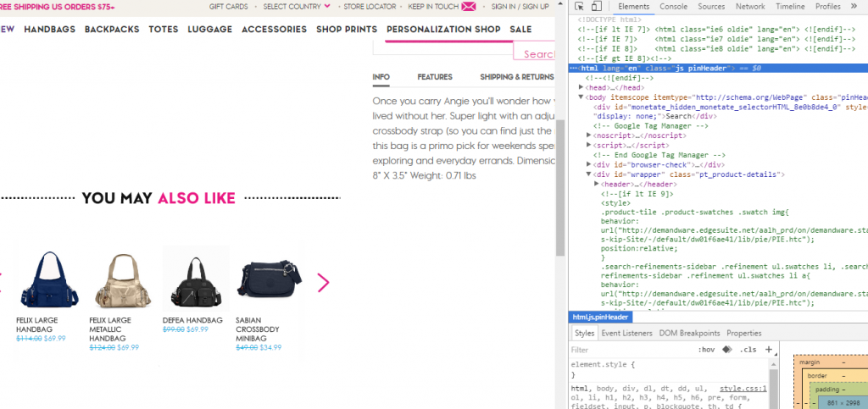The image size is (868, 409).
Task: Open the Accessories menu
Action: point(274,30)
